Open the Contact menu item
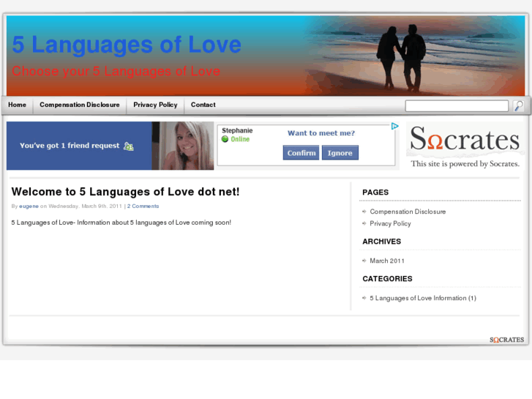This screenshot has height=399, width=532. click(x=203, y=105)
